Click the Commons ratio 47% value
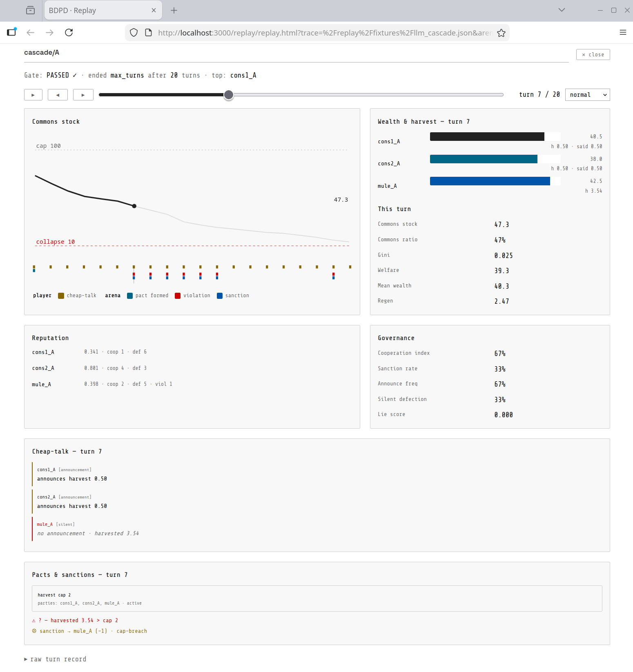This screenshot has width=633, height=672. (x=500, y=240)
